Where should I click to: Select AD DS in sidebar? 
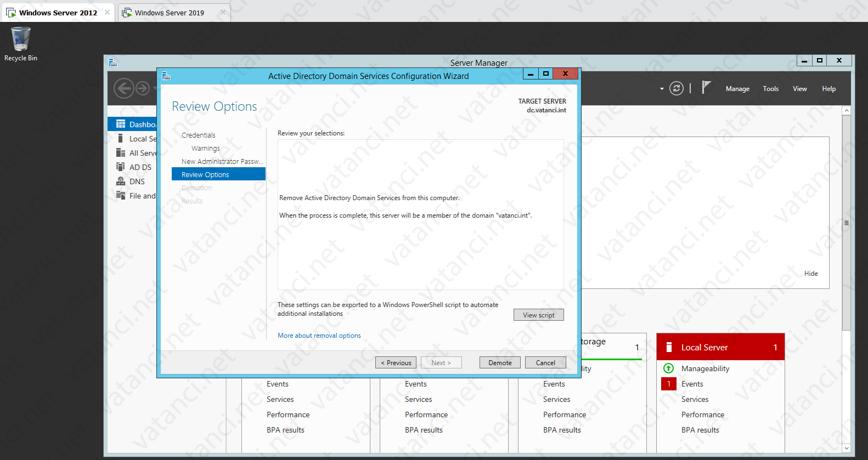point(140,167)
